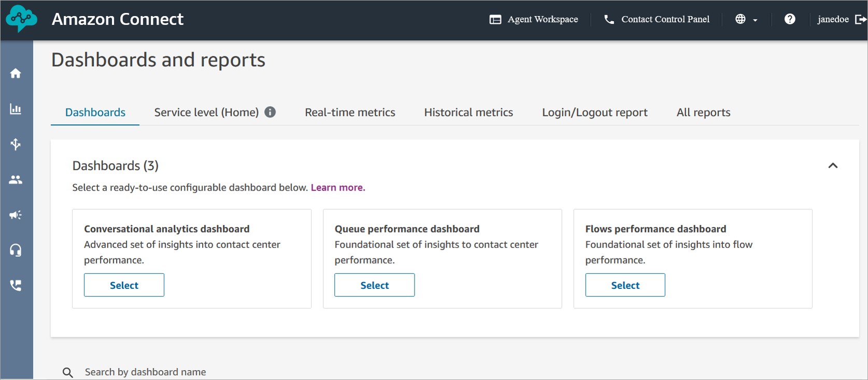Open the Learn more link
Screen dimensions: 868x380
tap(338, 187)
